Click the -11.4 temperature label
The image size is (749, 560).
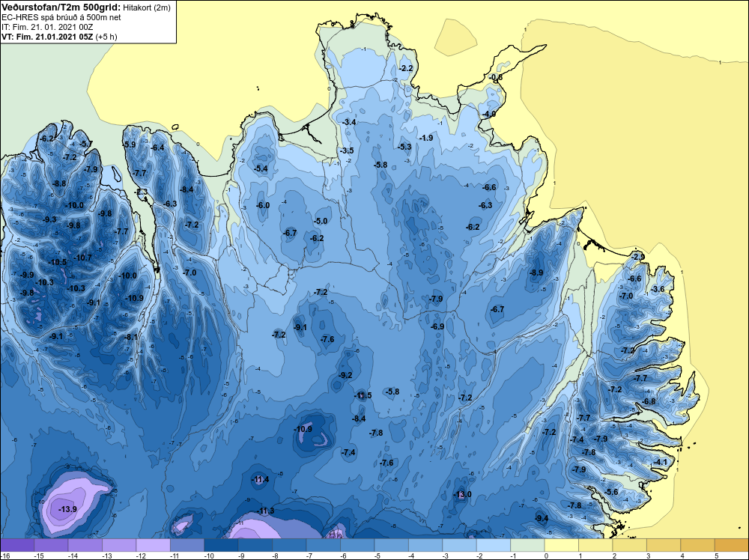260,479
